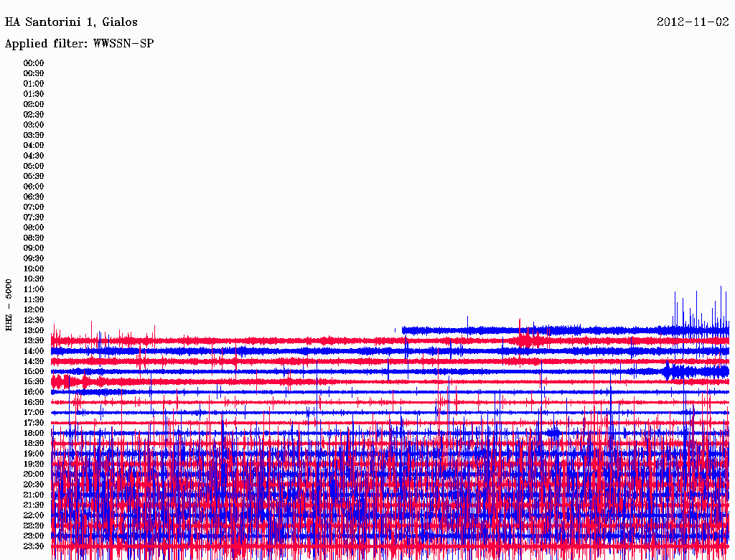Select the 13:00 time label
Viewport: 735px width, 560px height.
coord(34,330)
